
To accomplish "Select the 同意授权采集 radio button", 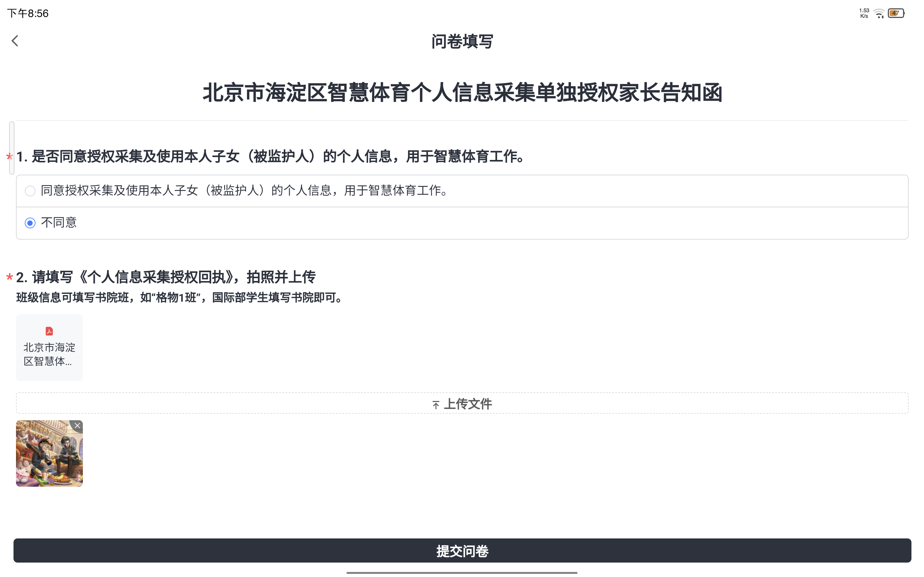I will (30, 191).
